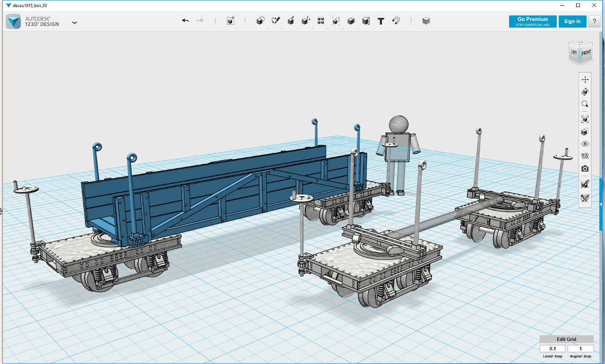
Task: Select the Zoom magnifier tool
Action: coord(585,104)
